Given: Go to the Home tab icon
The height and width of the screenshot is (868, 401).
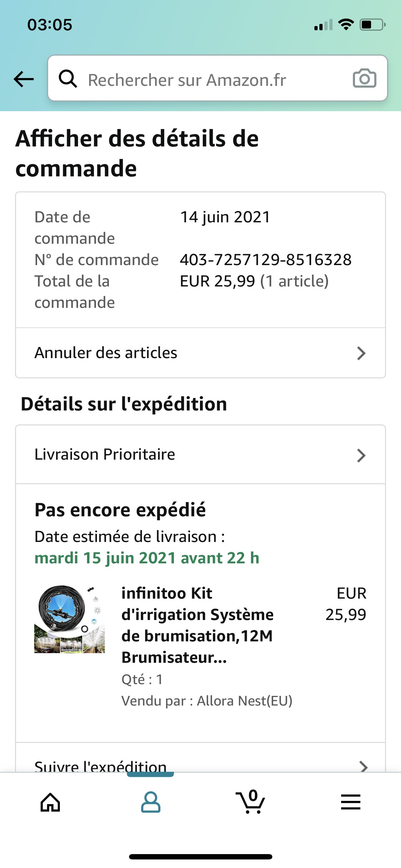Looking at the screenshot, I should (x=50, y=802).
